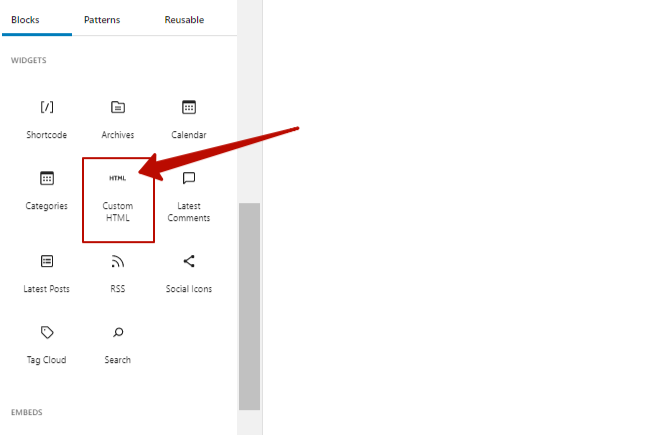Choose the Calendar block
This screenshot has width=645, height=442.
(189, 120)
